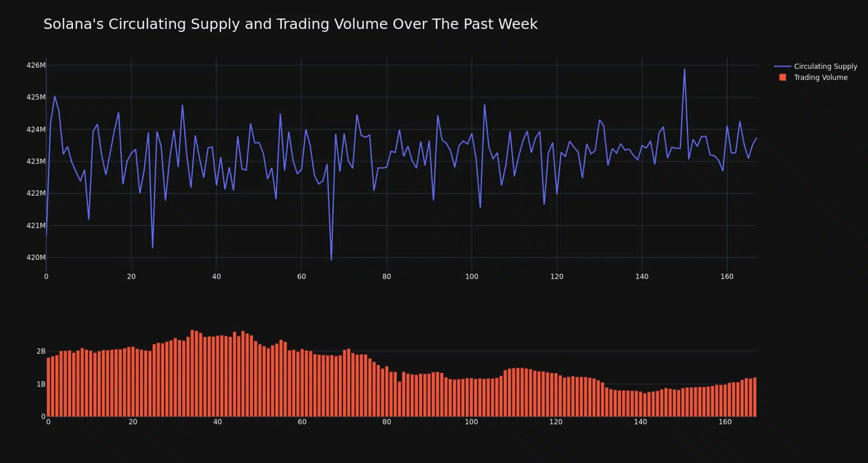868x463 pixels.
Task: Click the 80 x-axis label under supply chart
Action: click(387, 277)
